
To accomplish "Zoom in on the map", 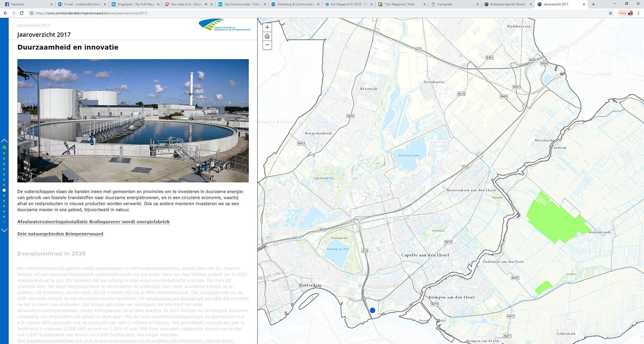I will click(267, 27).
